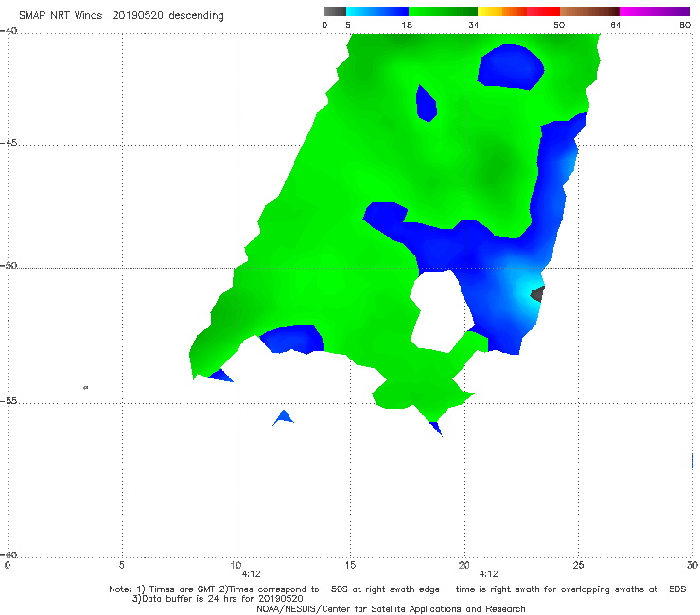Click the latitude axis label "-60"
The height and width of the screenshot is (615, 700).
coord(9,554)
